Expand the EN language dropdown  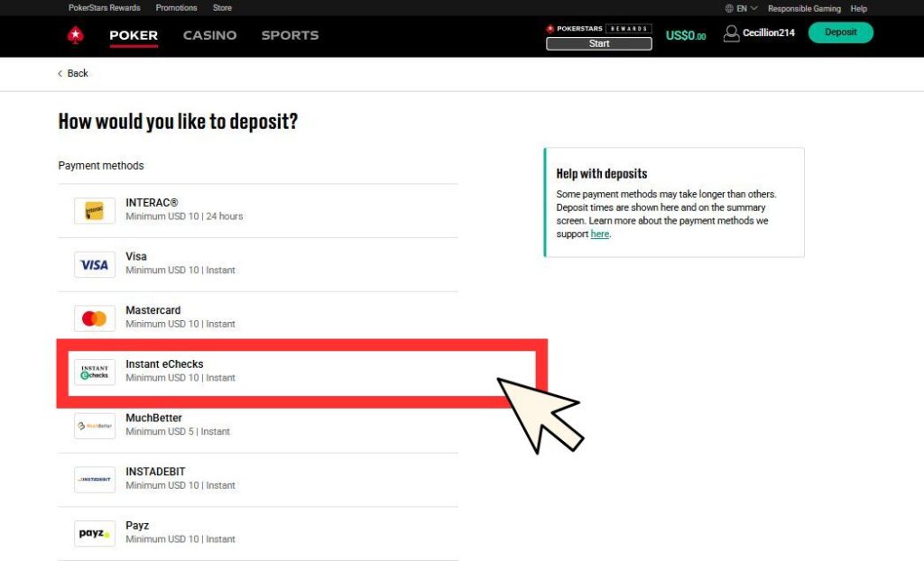(x=746, y=8)
